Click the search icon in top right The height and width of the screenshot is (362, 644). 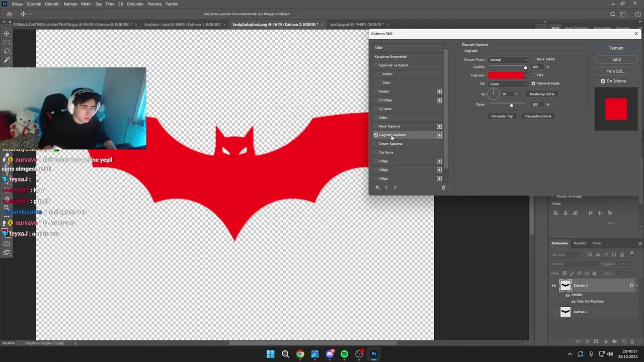pyautogui.click(x=612, y=14)
